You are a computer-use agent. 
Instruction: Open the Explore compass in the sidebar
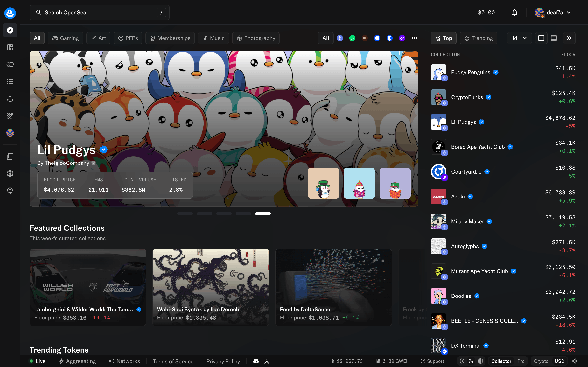pyautogui.click(x=10, y=30)
